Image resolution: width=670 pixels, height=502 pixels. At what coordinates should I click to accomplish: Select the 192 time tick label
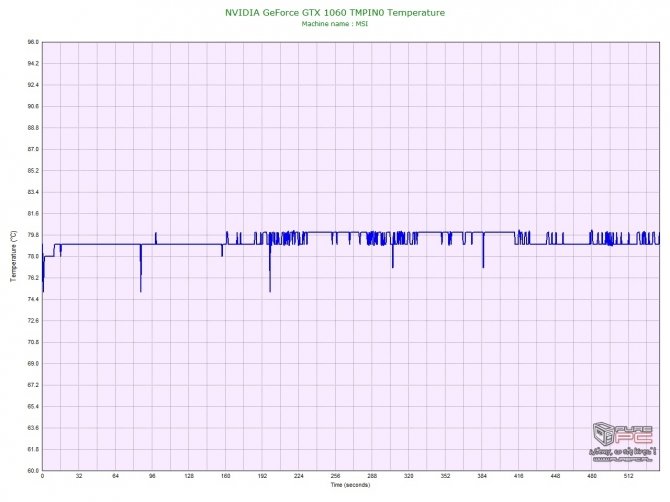pyautogui.click(x=262, y=476)
